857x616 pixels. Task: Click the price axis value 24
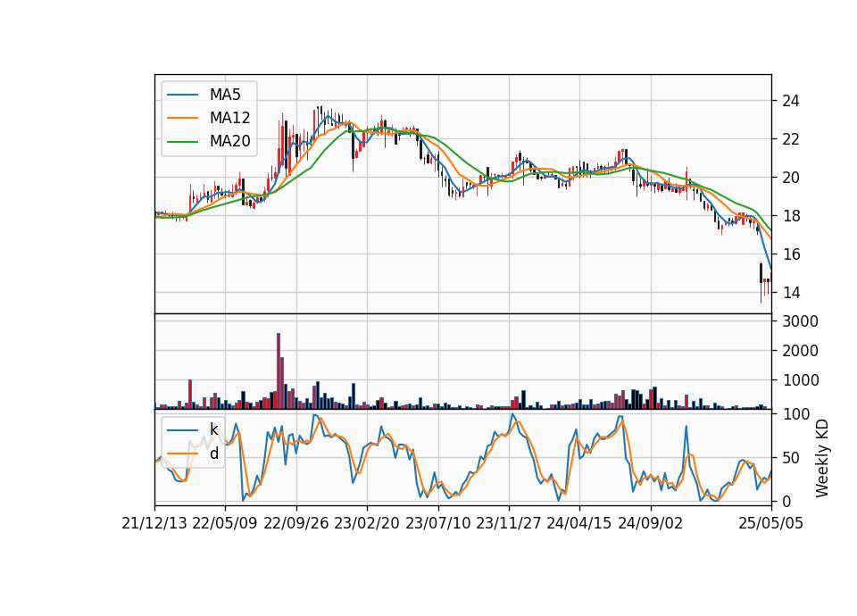790,101
